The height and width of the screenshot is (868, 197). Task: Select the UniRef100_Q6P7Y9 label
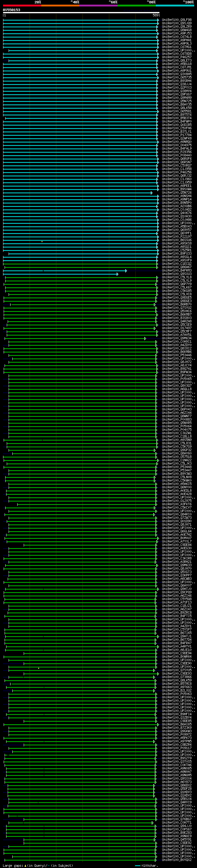pyautogui.click(x=176, y=284)
